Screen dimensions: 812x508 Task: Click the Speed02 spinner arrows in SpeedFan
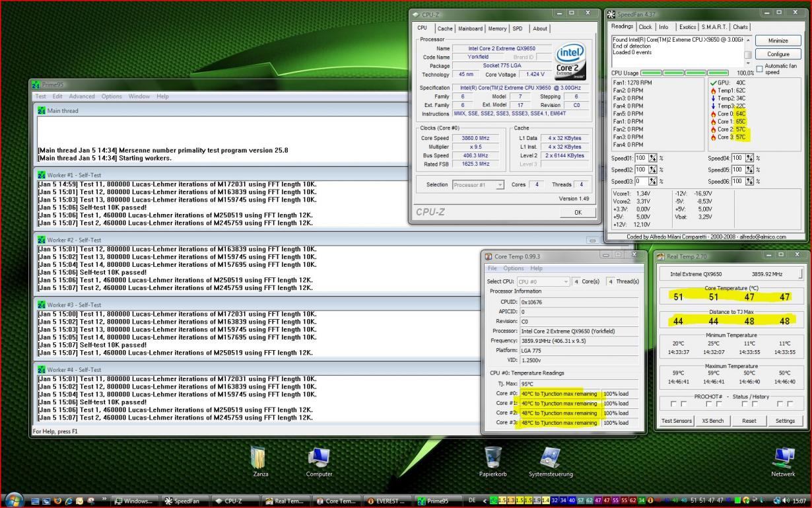click(653, 170)
